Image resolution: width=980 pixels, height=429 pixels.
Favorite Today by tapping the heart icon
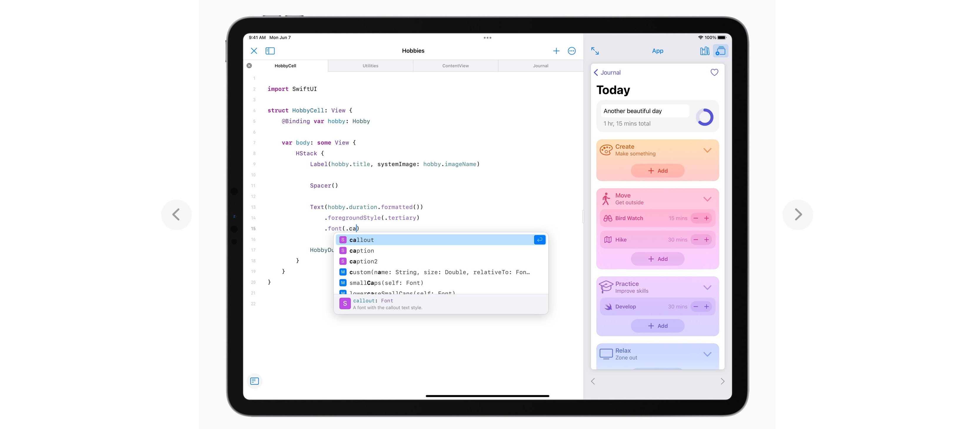(714, 72)
